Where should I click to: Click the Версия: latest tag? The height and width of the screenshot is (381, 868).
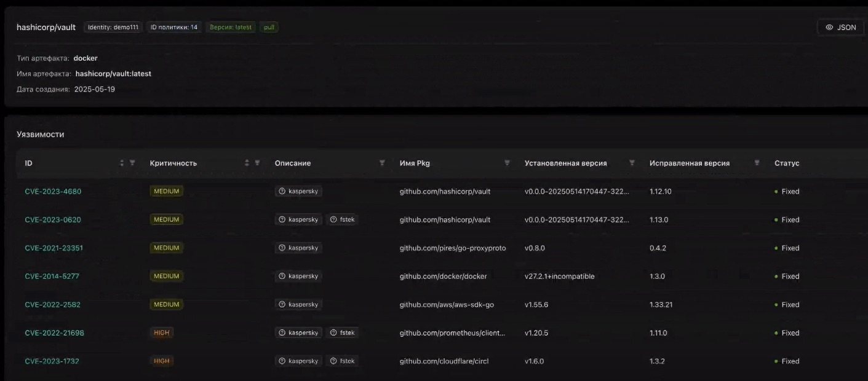click(x=231, y=27)
